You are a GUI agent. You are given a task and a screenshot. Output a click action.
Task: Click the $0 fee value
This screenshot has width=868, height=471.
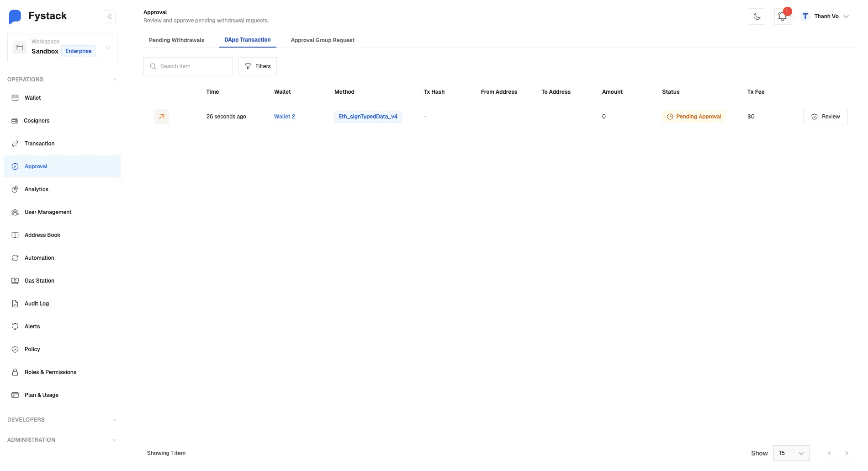[x=751, y=117]
